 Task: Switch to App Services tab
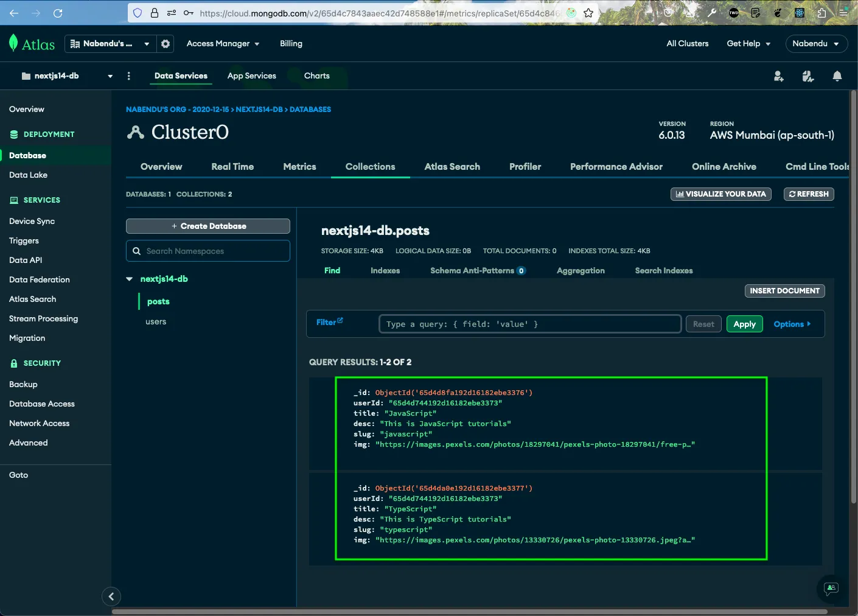[x=252, y=76]
